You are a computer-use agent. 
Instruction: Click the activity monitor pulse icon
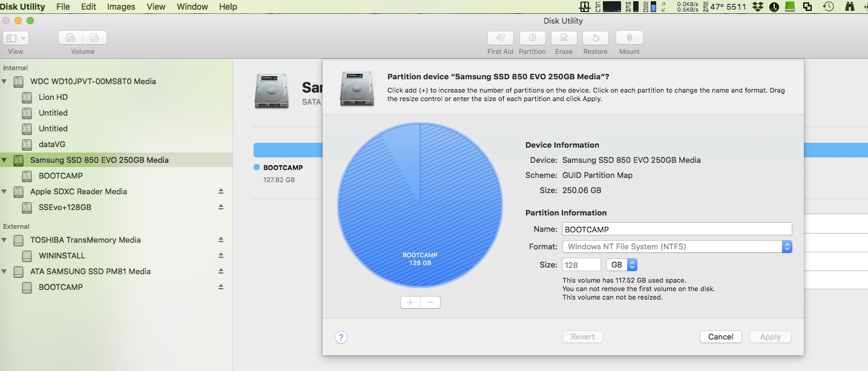pos(585,7)
